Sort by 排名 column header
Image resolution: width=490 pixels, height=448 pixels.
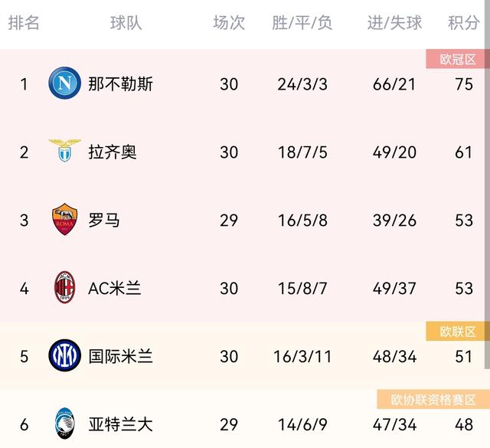pyautogui.click(x=24, y=23)
